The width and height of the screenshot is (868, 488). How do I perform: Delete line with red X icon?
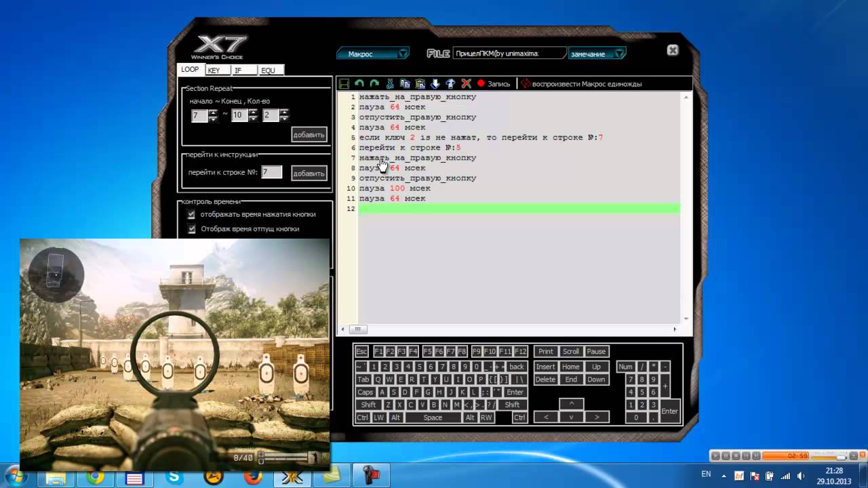coord(466,84)
